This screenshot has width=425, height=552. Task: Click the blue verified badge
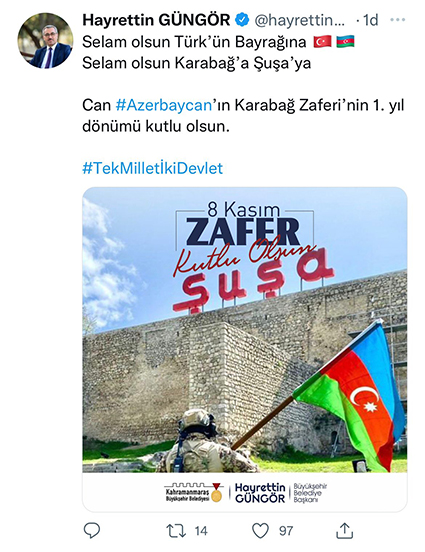point(242,20)
